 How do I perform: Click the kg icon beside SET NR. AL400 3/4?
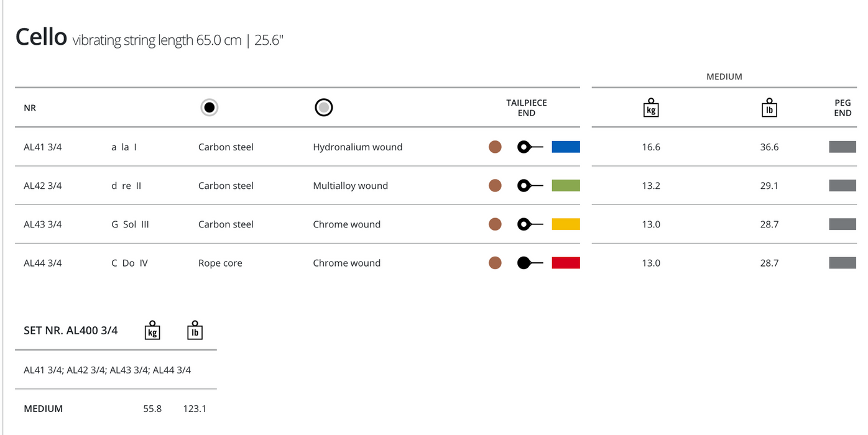tap(152, 330)
